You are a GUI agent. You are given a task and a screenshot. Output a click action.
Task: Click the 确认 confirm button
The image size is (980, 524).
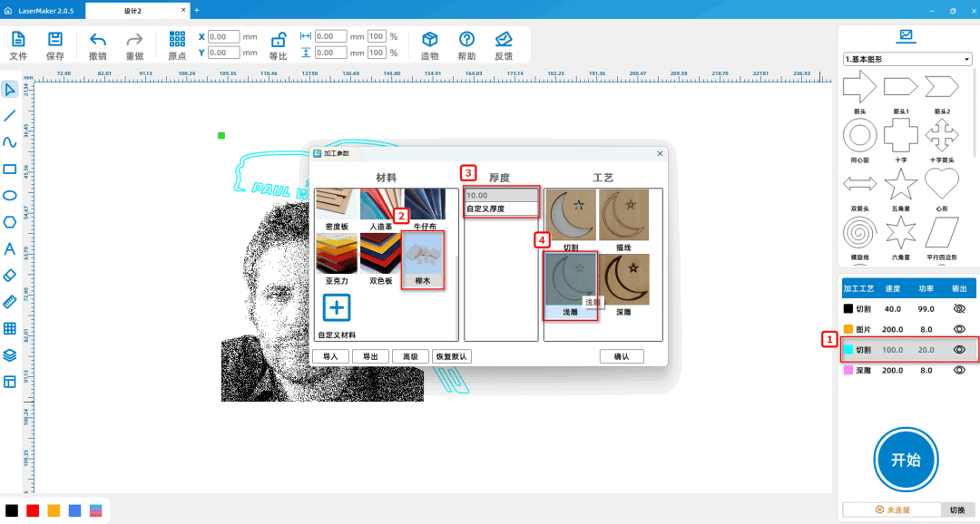[622, 356]
